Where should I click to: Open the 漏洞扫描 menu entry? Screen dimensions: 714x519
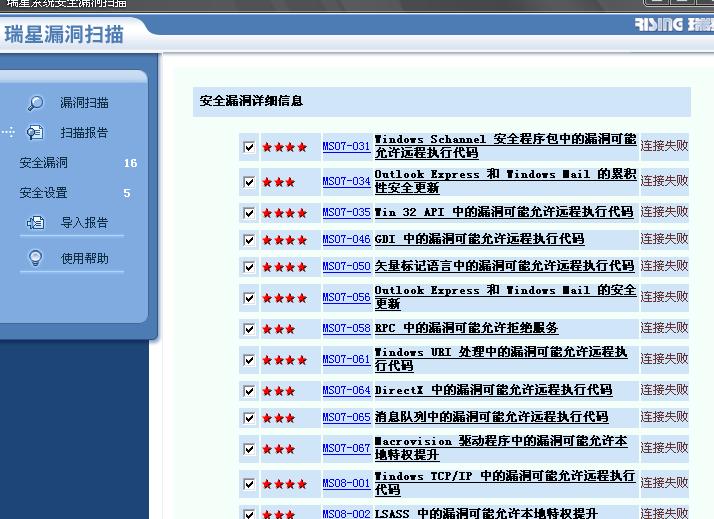click(84, 103)
